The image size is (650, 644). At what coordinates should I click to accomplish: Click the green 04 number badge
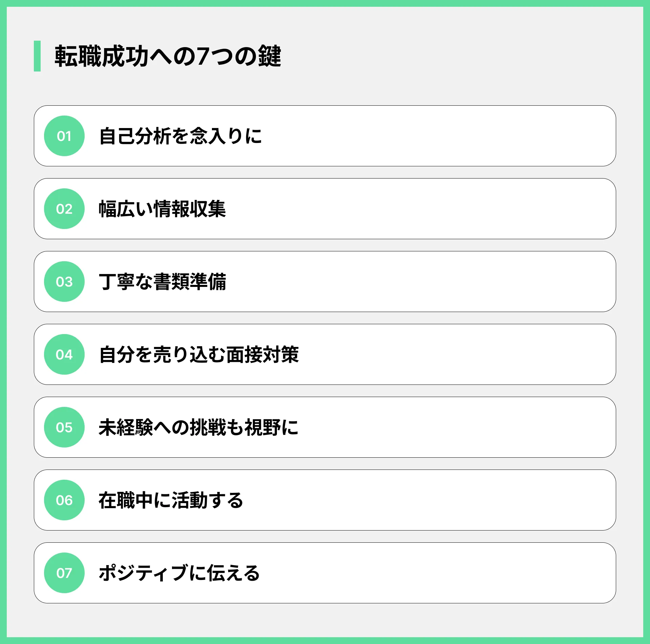[x=64, y=354]
